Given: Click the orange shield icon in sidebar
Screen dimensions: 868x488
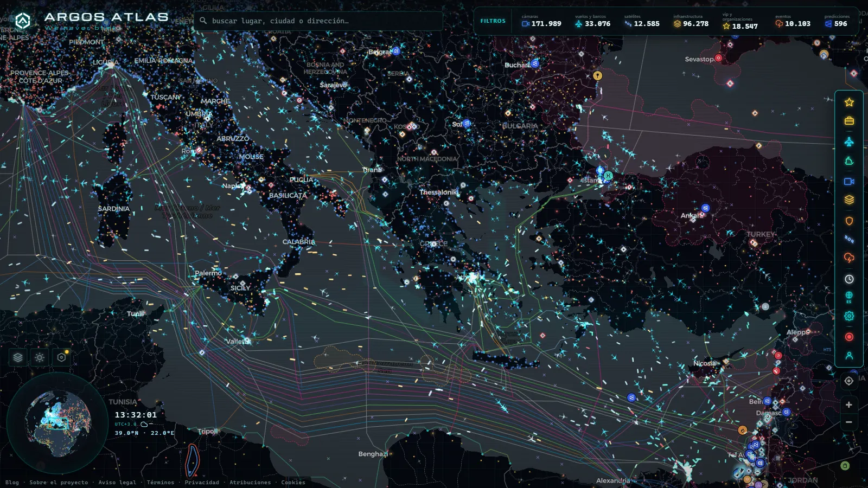Looking at the screenshot, I should tap(849, 221).
